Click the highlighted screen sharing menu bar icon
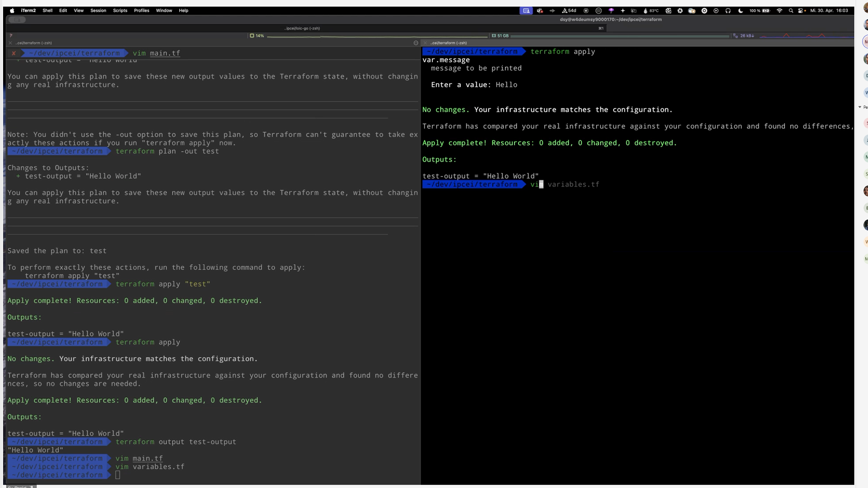This screenshot has width=868, height=488. (526, 11)
